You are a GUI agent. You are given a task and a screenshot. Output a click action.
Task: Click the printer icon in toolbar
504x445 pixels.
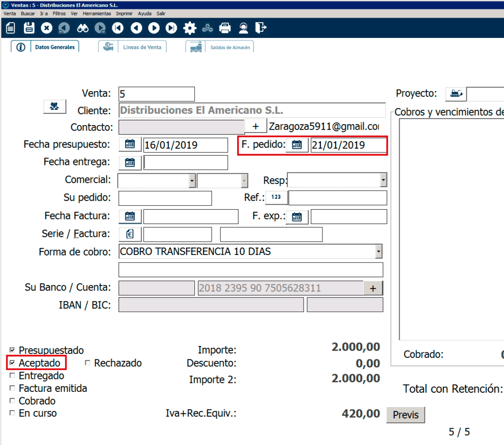[x=225, y=28]
